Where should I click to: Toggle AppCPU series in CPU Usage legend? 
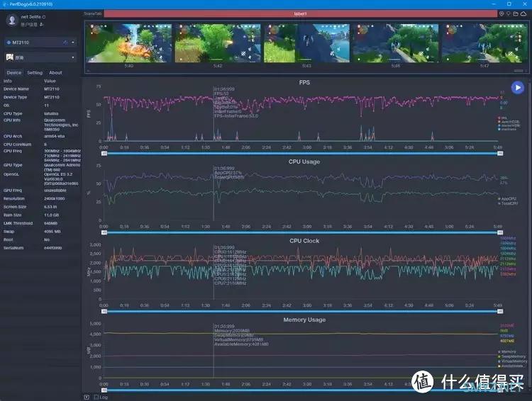click(507, 198)
